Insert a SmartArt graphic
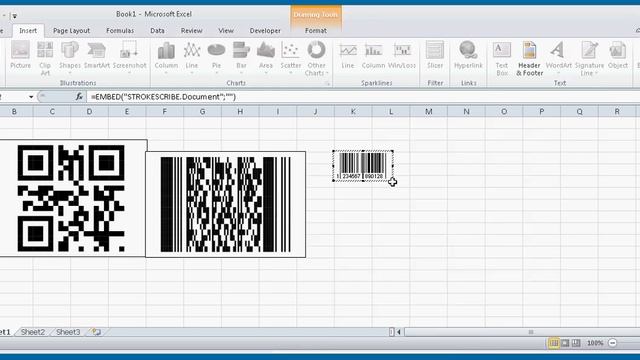Image resolution: width=640 pixels, height=360 pixels. tap(97, 55)
